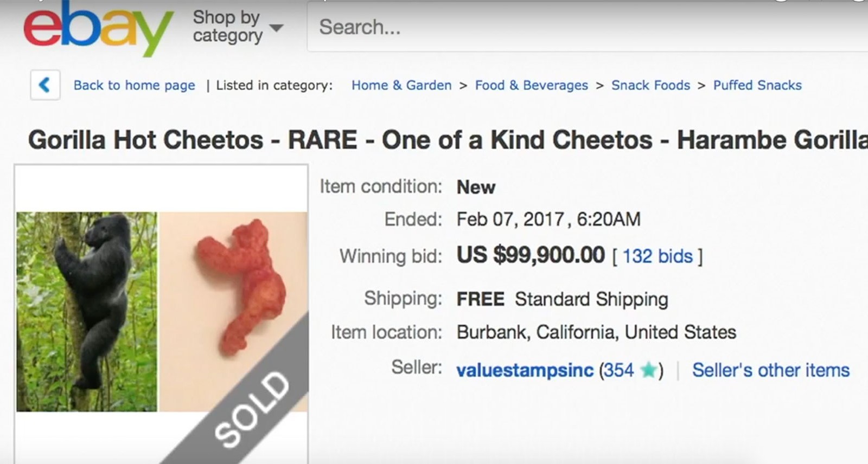This screenshot has width=868, height=464.
Task: Open the Puffed Snacks category link
Action: click(x=757, y=85)
